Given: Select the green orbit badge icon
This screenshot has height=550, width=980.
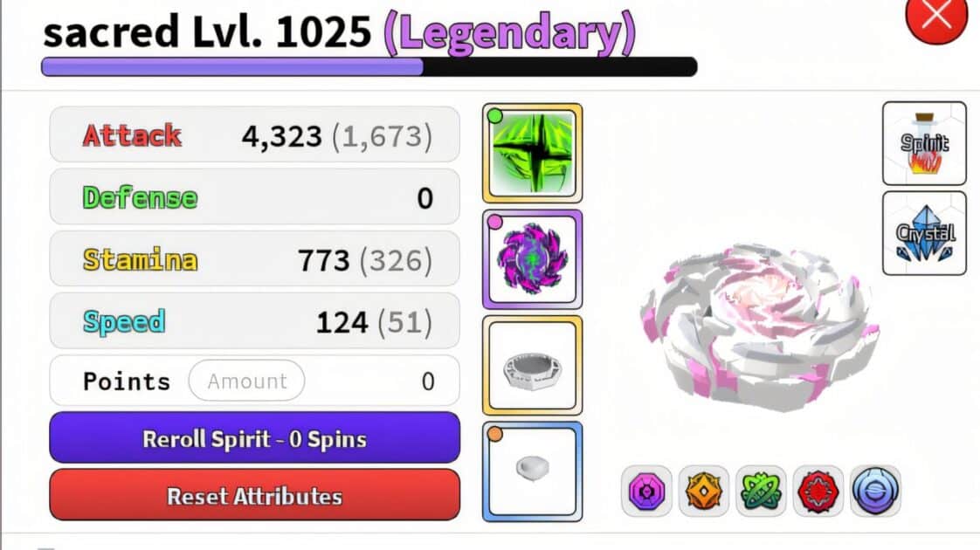Looking at the screenshot, I should (x=762, y=492).
